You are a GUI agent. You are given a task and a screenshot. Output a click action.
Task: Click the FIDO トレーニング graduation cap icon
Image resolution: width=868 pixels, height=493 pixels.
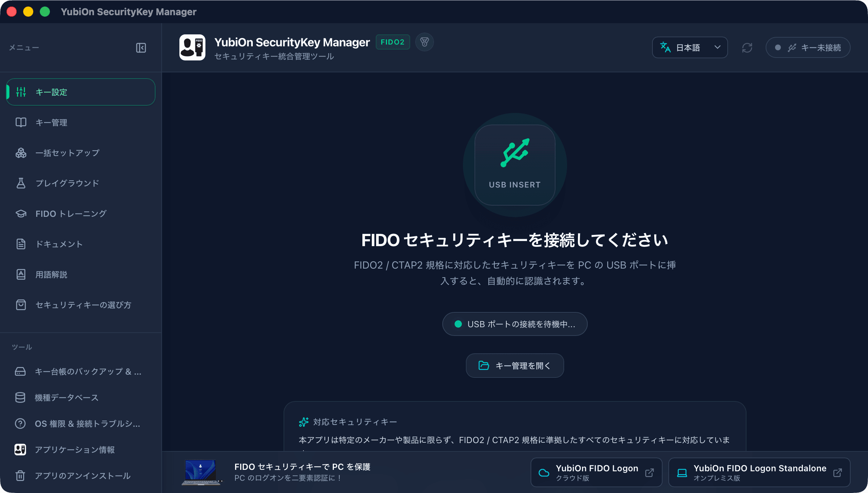pos(21,214)
